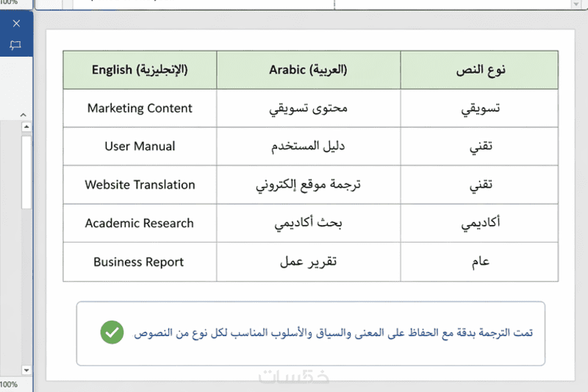This screenshot has height=392, width=588.
Task: Click the عام text type cell
Action: click(x=479, y=262)
